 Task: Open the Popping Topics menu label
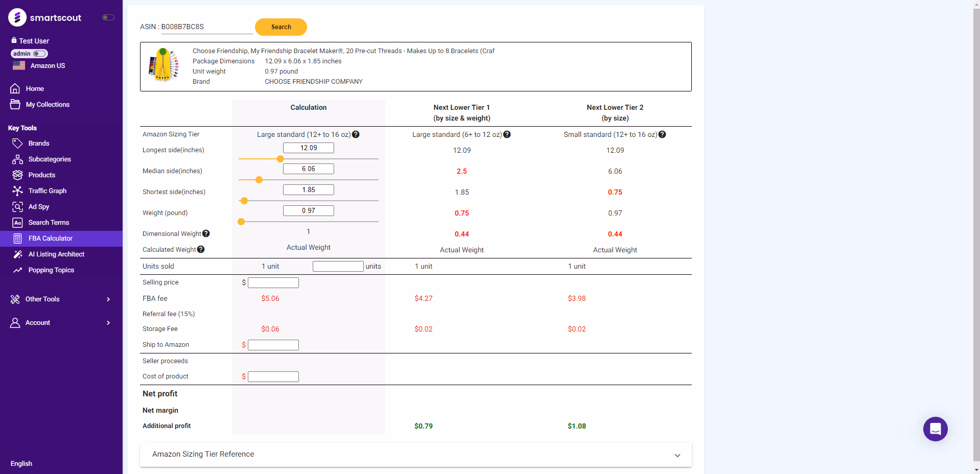click(x=51, y=270)
